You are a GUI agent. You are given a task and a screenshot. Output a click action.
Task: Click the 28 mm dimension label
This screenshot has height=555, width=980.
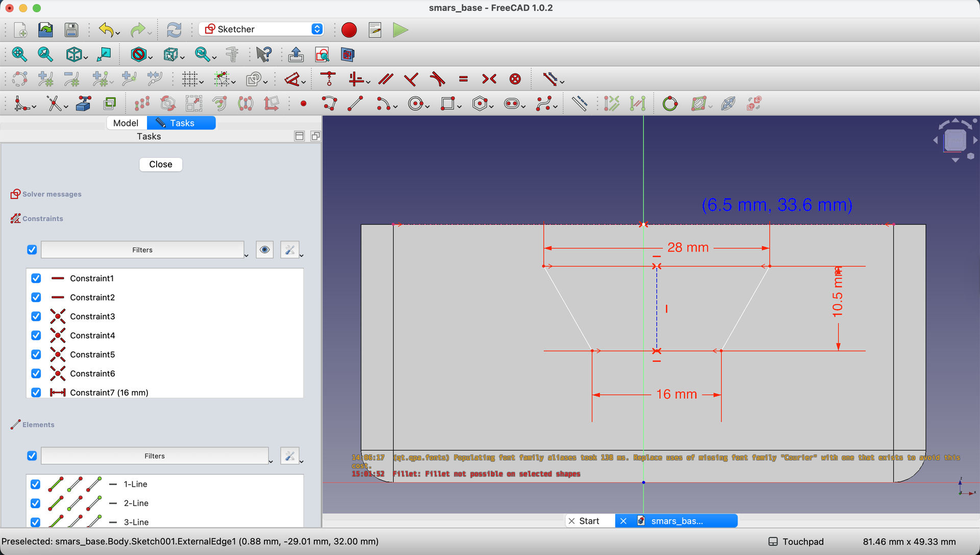click(688, 247)
